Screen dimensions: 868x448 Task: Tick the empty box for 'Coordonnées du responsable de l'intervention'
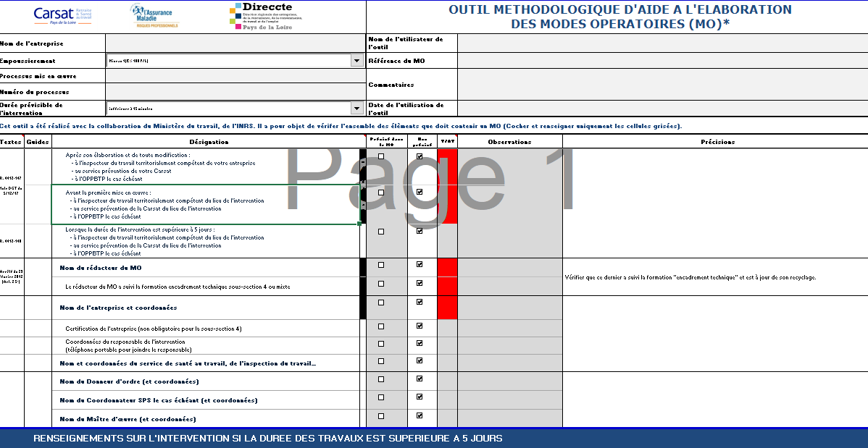[381, 344]
